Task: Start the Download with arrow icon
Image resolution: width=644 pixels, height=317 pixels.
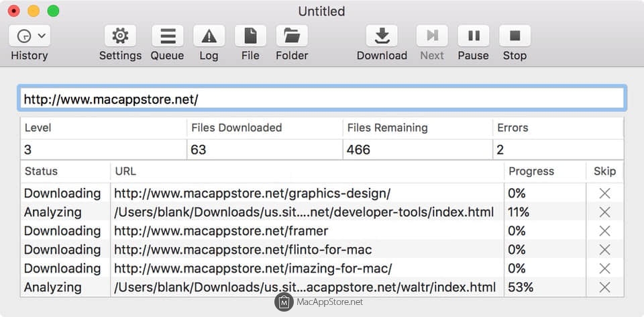Action: (382, 36)
